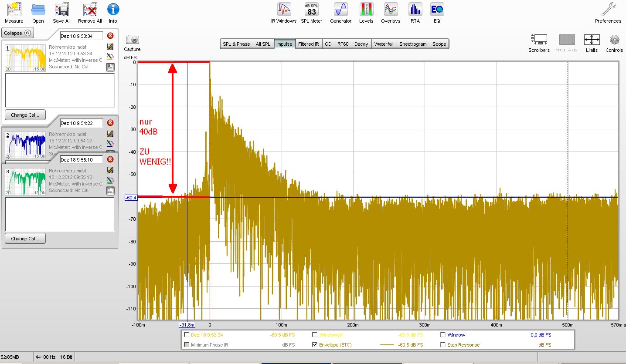Toggle the notes button for measurement 3

pos(110,191)
